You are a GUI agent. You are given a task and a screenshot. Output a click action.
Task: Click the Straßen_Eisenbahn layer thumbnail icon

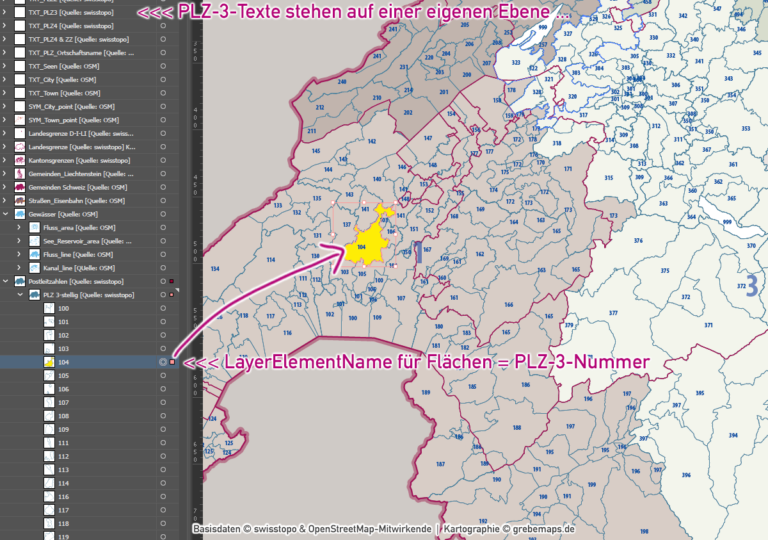click(x=20, y=201)
